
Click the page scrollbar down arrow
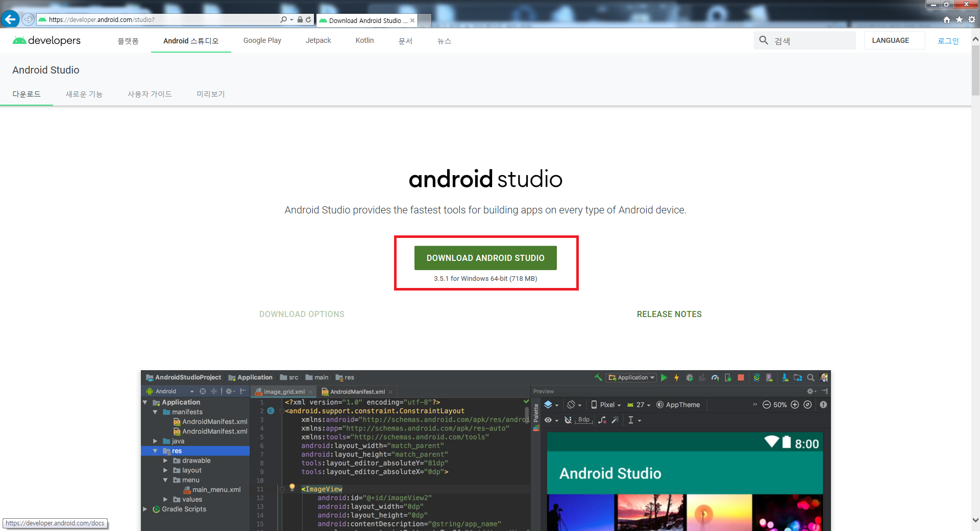975,520
